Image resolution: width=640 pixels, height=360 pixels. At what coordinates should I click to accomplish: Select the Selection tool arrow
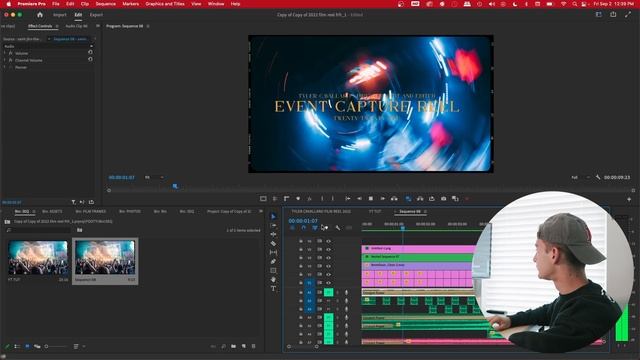pos(273,216)
